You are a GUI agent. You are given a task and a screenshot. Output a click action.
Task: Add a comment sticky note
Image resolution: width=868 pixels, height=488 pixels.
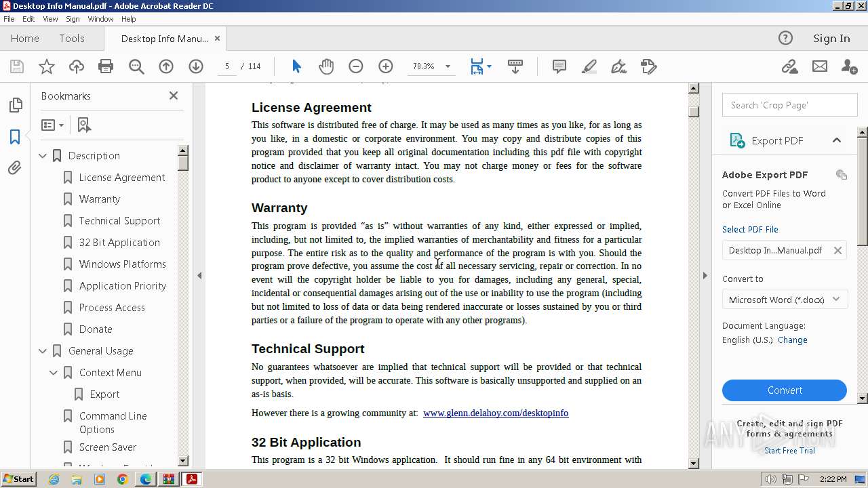coord(559,66)
